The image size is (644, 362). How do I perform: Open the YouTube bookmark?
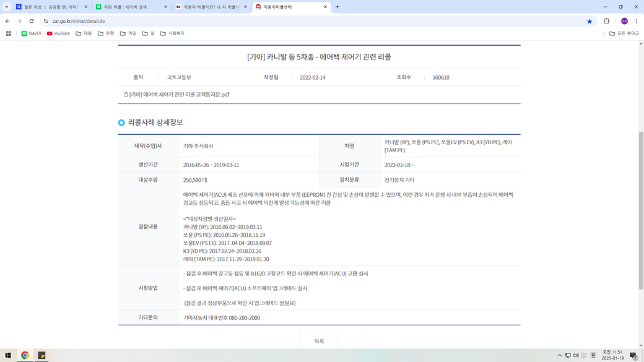[58, 33]
